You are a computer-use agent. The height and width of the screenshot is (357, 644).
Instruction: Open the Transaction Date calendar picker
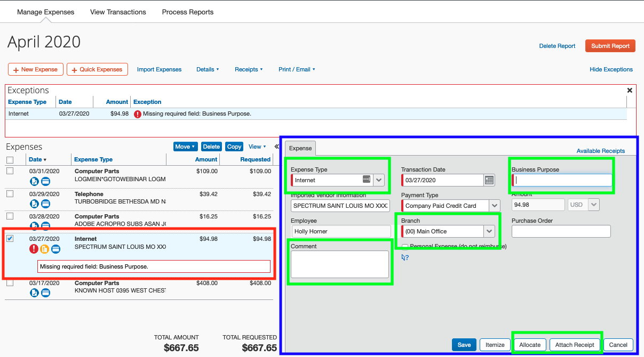click(489, 180)
